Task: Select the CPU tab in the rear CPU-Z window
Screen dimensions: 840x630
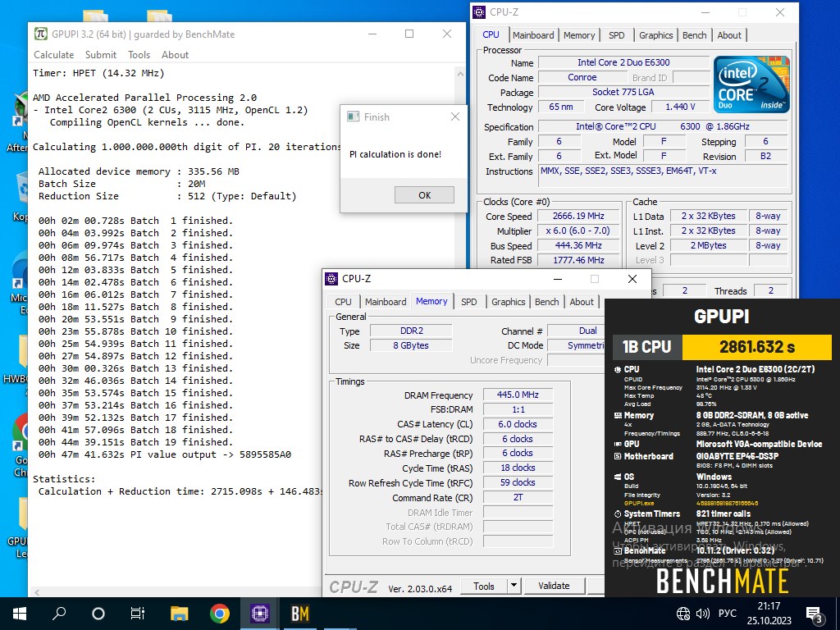Action: [x=491, y=34]
